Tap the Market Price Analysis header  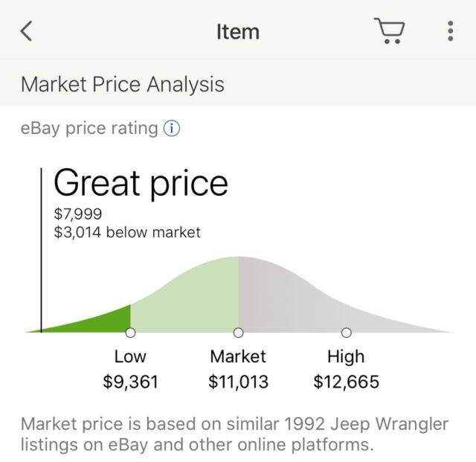(x=123, y=84)
